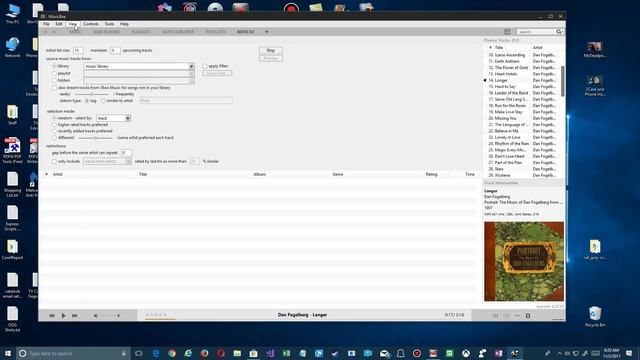Image resolution: width=640 pixels, height=360 pixels.
Task: Click the previous track button in player bar
Action: pos(52,316)
